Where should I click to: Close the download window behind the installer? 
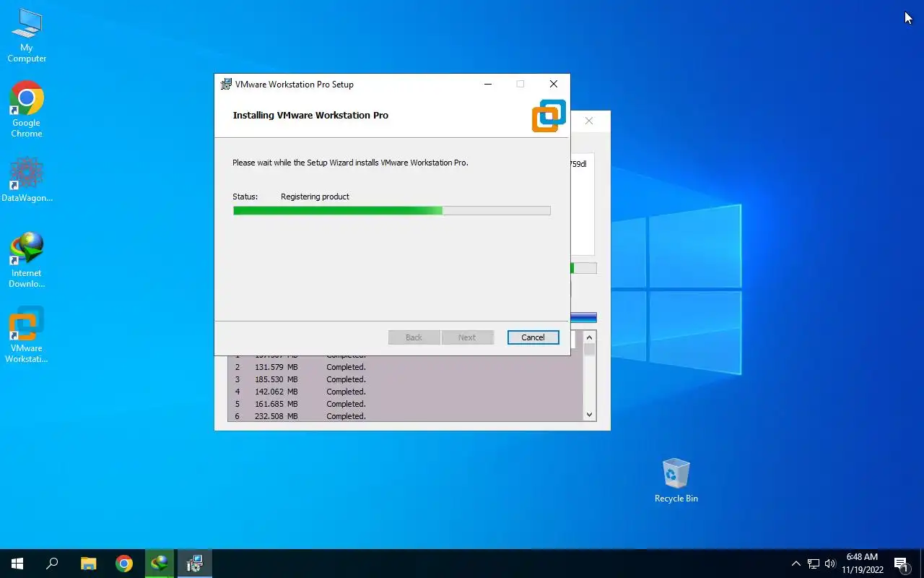(589, 121)
